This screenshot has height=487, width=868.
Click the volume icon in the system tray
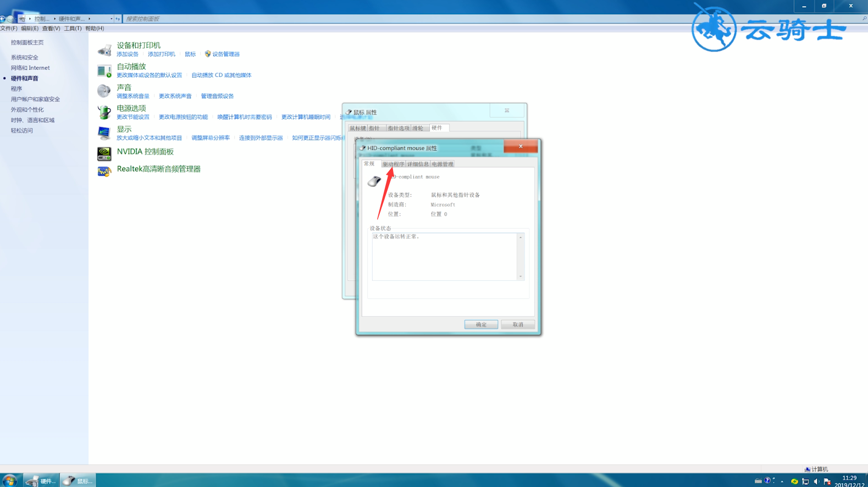pos(816,482)
